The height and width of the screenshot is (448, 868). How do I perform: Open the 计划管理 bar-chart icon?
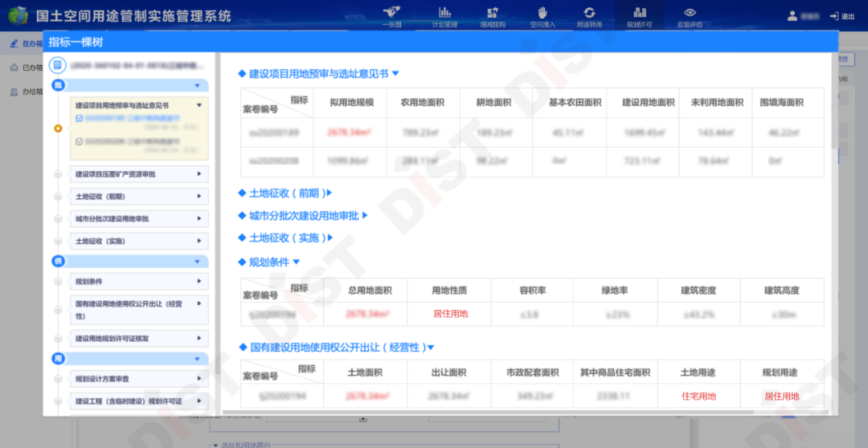(444, 11)
